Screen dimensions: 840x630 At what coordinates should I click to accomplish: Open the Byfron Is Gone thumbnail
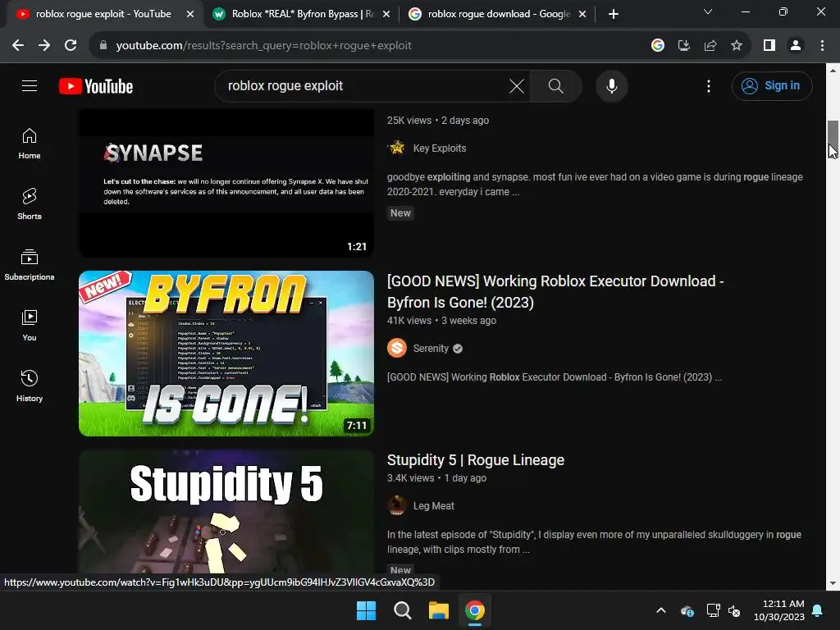click(226, 354)
